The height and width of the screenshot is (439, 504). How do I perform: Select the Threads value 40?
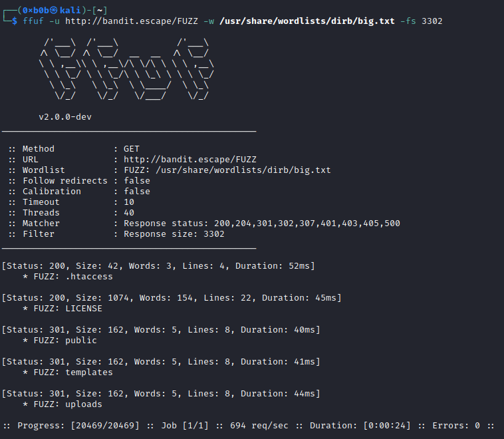(129, 213)
